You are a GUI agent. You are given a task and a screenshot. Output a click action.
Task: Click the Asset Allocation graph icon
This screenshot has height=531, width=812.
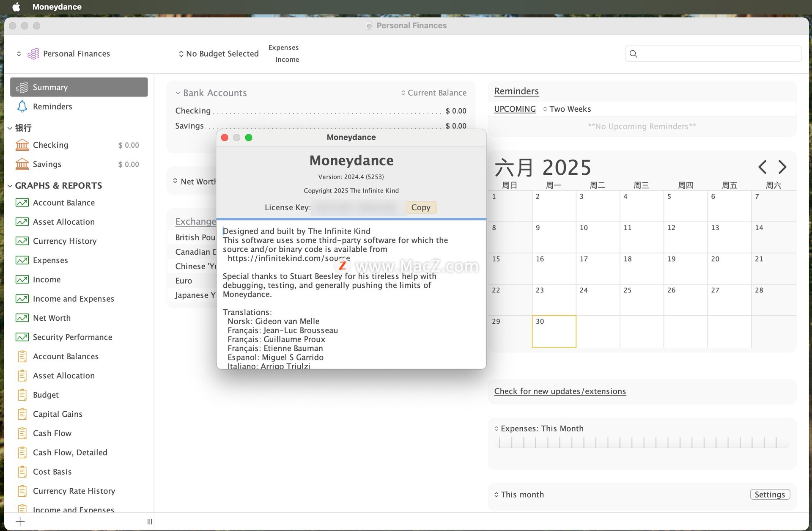point(22,222)
